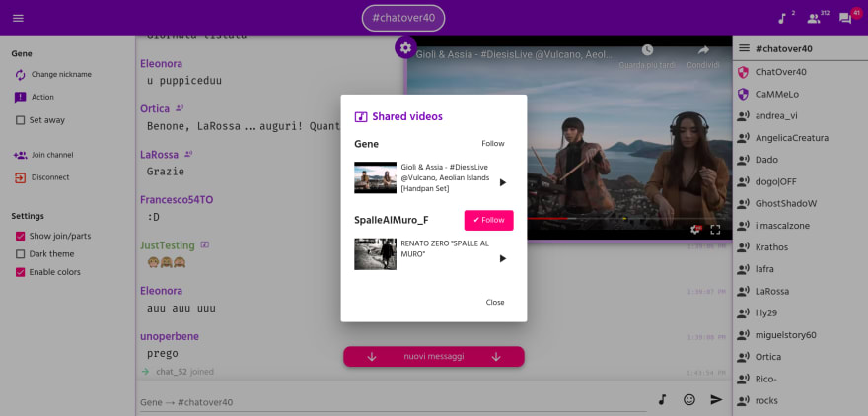Play Gioli & Assia shared video
868x416 pixels.
(503, 182)
